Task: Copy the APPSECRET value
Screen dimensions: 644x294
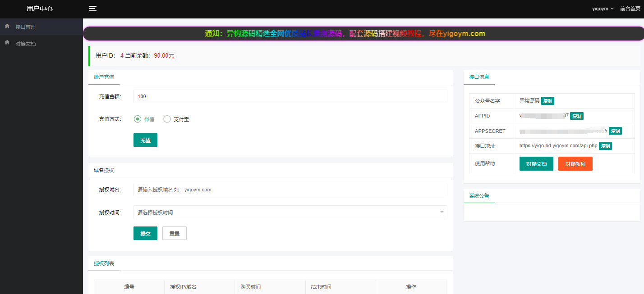Action: tap(615, 131)
